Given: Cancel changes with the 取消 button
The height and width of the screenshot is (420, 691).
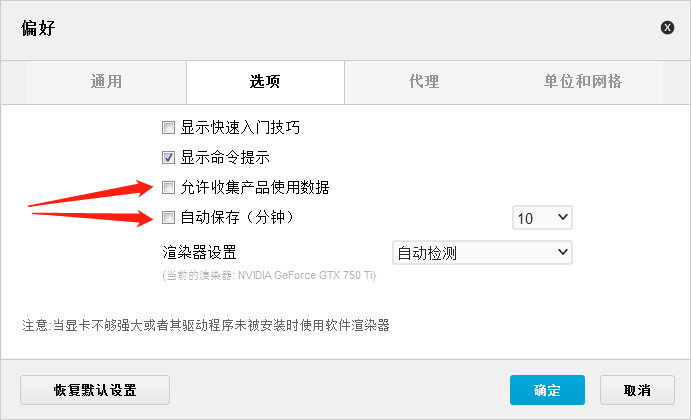Looking at the screenshot, I should point(637,390).
